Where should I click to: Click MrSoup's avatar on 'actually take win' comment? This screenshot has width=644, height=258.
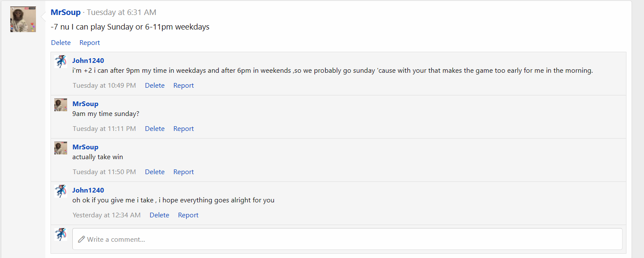61,148
